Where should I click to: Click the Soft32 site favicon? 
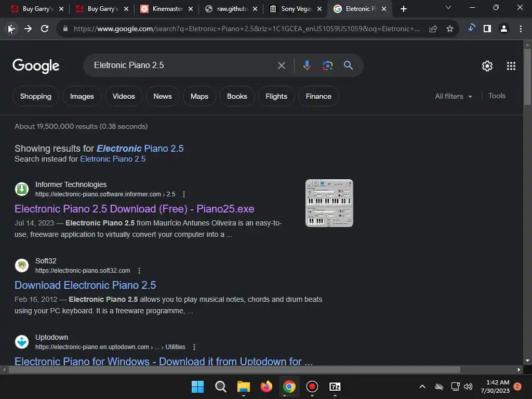coord(22,265)
